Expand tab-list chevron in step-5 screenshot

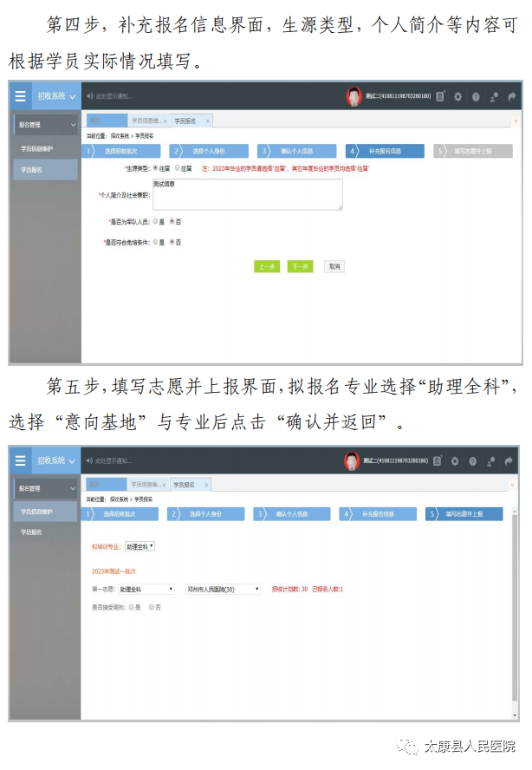pyautogui.click(x=512, y=485)
